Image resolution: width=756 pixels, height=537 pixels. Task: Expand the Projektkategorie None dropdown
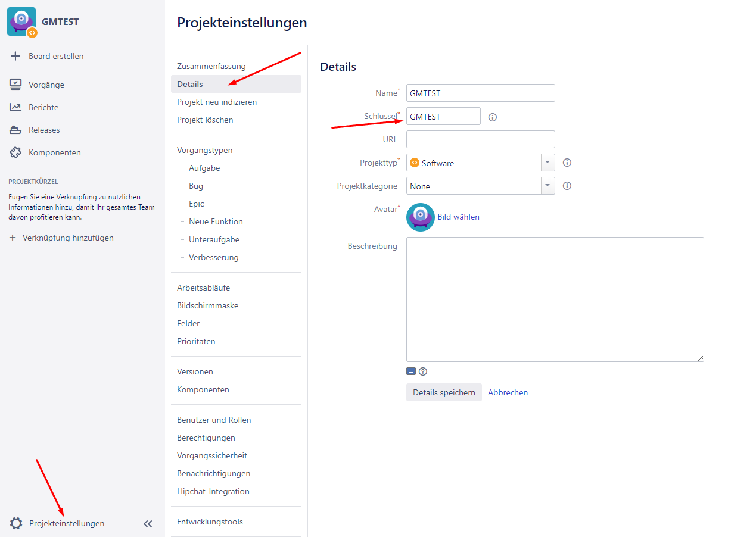point(547,186)
